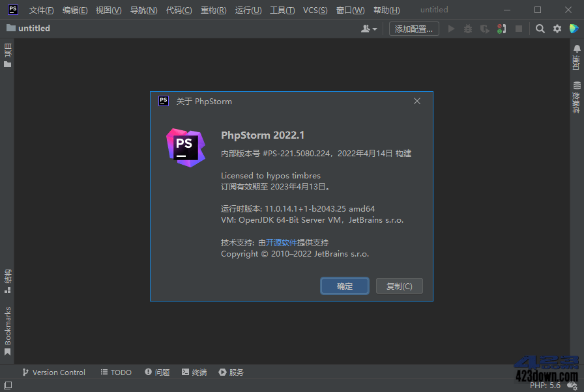This screenshot has width=584, height=392.
Task: Open Search Everywhere with the magnifier icon
Action: coord(540,29)
